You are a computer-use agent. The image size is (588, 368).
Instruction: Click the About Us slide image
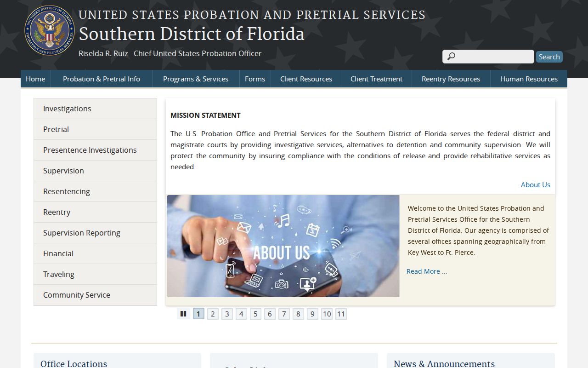283,246
